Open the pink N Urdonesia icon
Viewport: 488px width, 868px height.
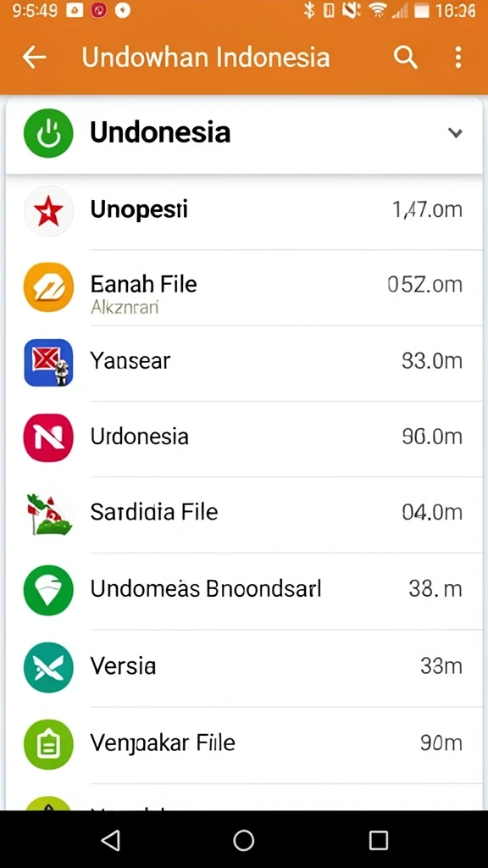tap(48, 437)
